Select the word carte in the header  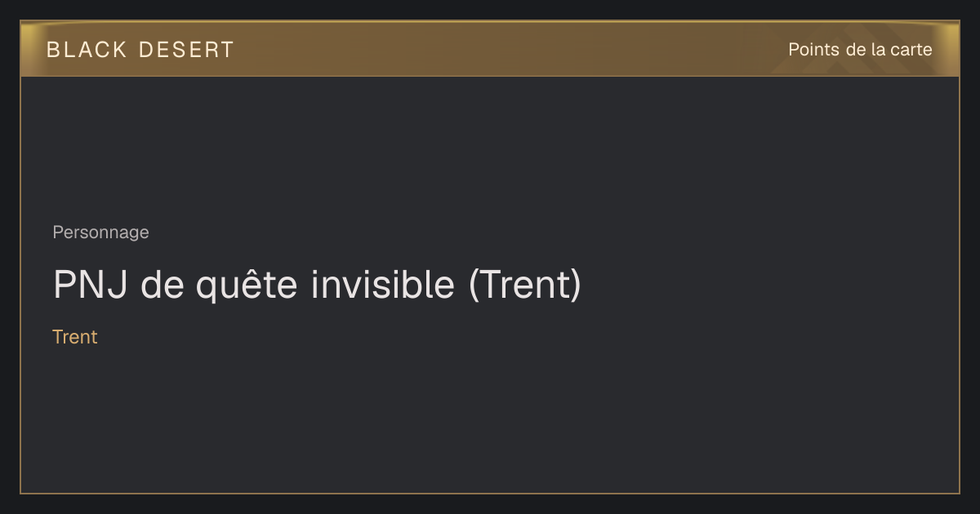pyautogui.click(x=911, y=50)
